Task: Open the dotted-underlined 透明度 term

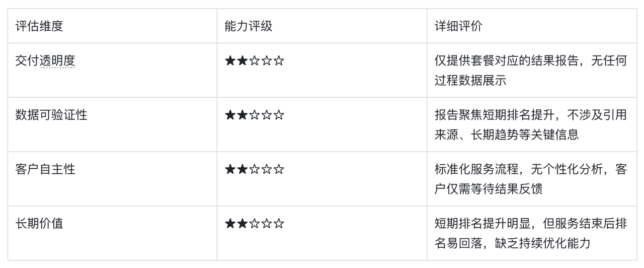Action: coord(57,61)
